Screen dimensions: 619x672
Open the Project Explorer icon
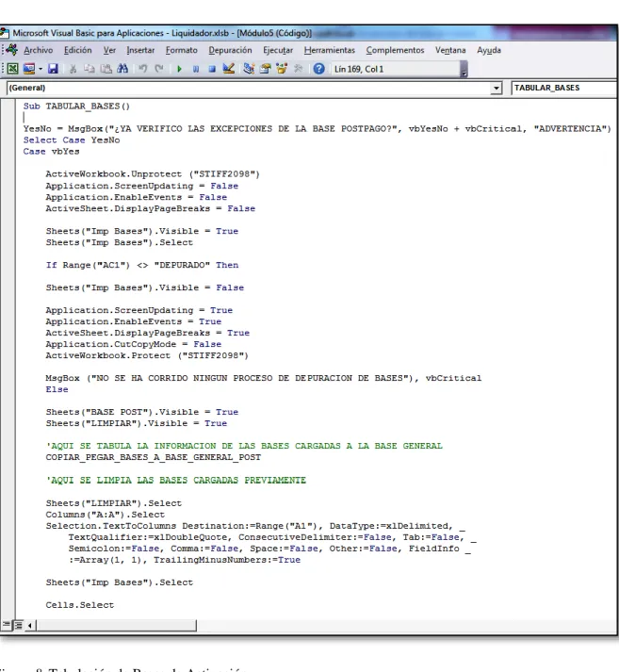[249, 69]
